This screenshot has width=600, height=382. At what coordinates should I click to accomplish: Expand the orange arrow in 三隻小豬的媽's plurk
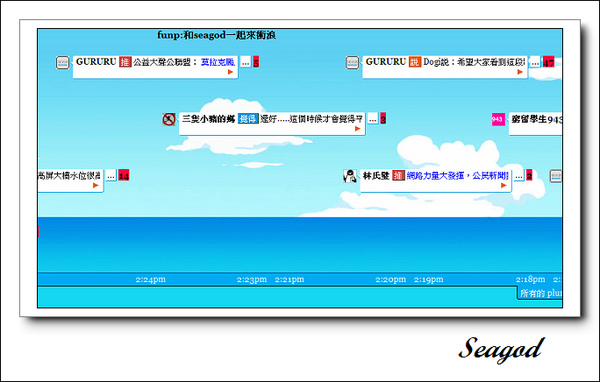pos(358,129)
